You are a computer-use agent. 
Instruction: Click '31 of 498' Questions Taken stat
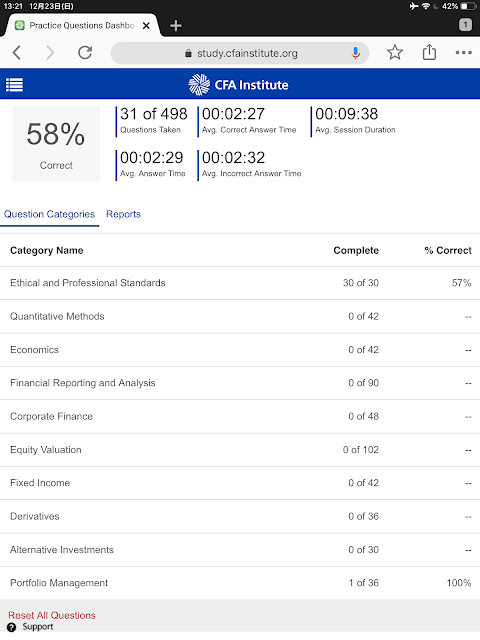point(153,121)
